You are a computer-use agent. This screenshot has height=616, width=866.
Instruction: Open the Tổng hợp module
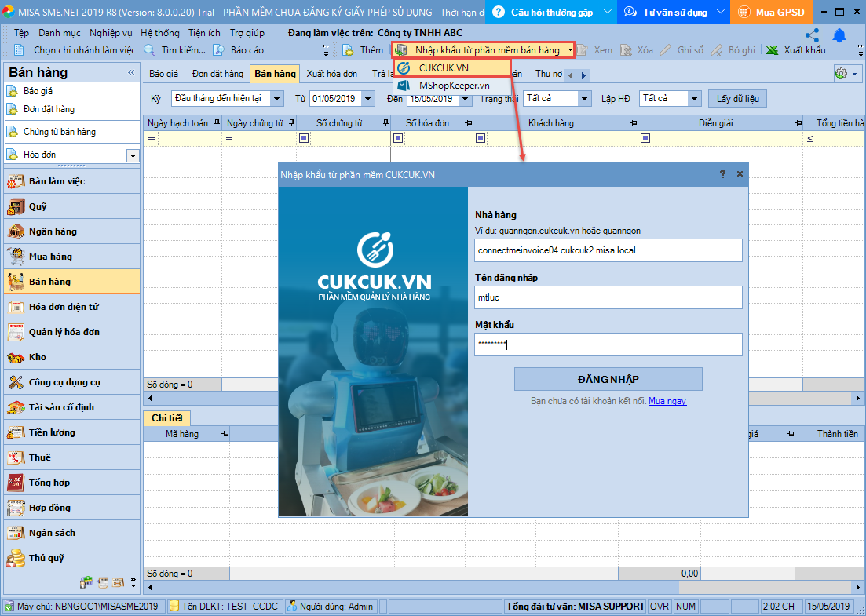tap(71, 483)
